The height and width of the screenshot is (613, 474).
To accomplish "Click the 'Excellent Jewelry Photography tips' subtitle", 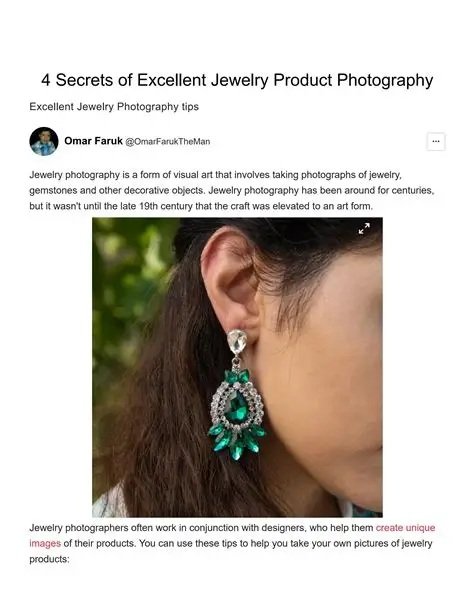I will click(x=114, y=106).
